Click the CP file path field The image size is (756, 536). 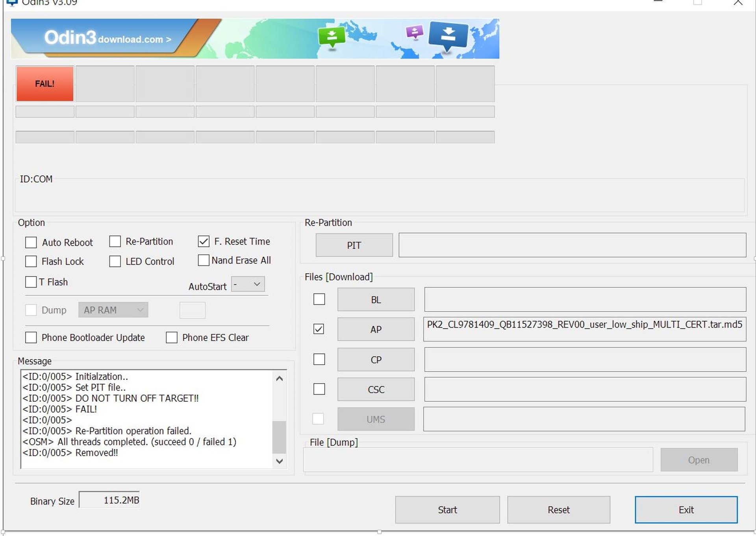(585, 360)
